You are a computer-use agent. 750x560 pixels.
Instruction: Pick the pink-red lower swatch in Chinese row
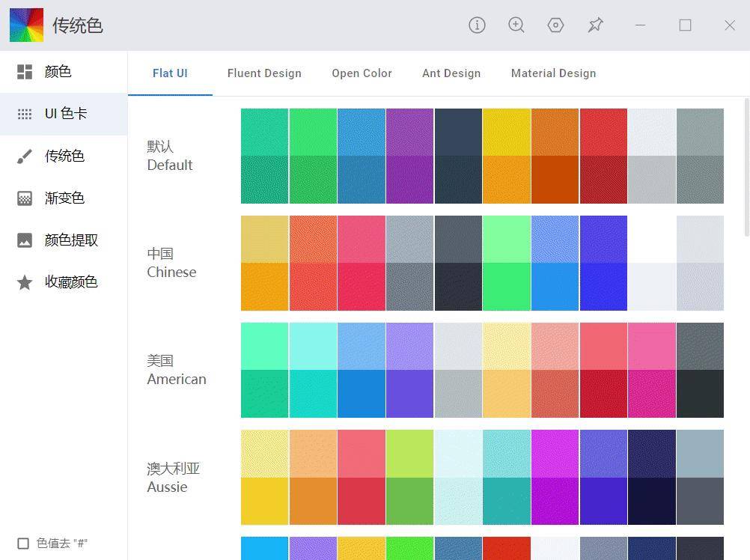click(361, 287)
